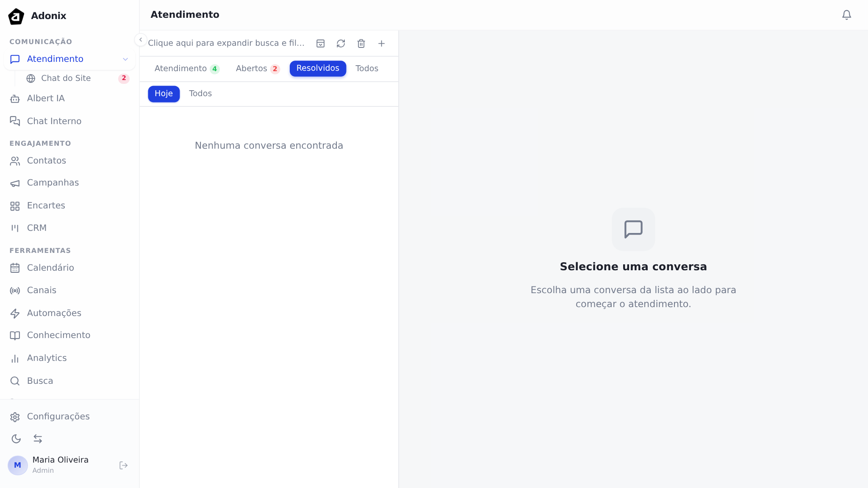The height and width of the screenshot is (488, 868).
Task: Open CRM page
Action: [69, 228]
